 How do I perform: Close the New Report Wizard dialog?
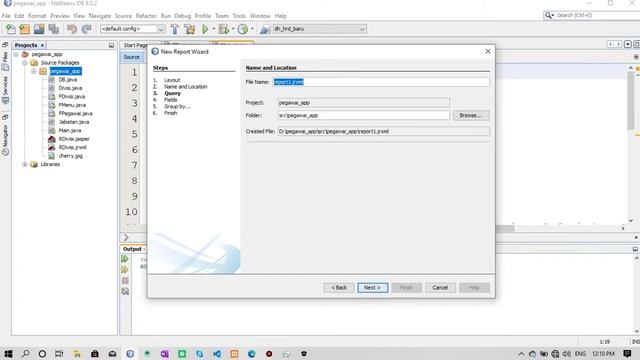coord(488,51)
